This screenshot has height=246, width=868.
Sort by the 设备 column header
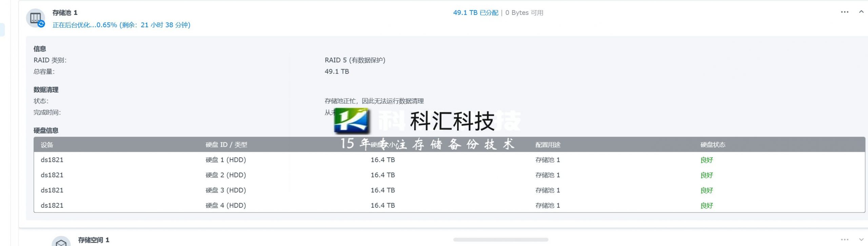click(47, 145)
